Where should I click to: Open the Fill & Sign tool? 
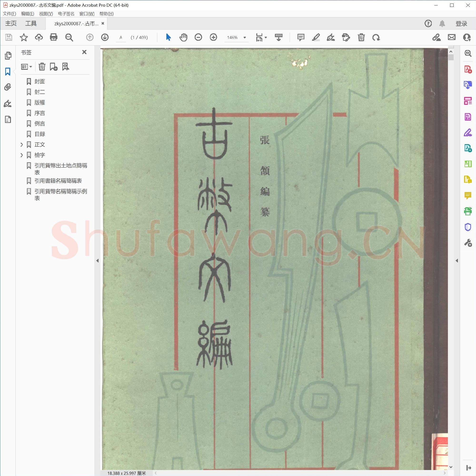(468, 133)
